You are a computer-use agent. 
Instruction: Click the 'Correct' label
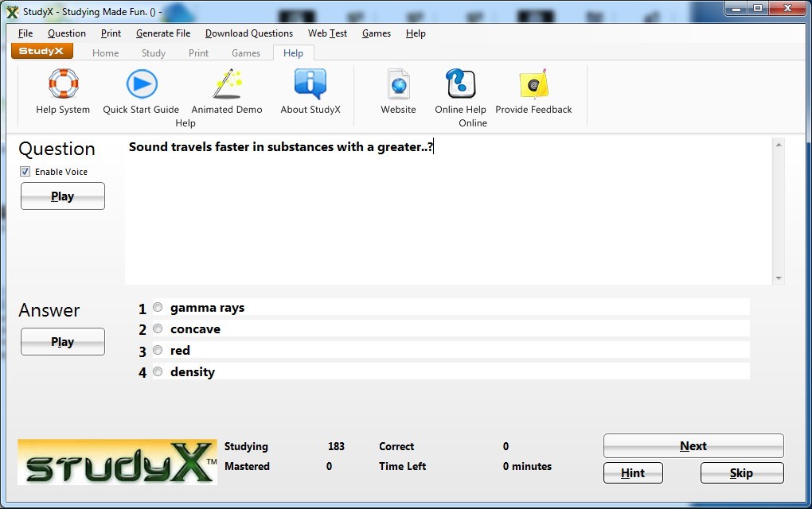pyautogui.click(x=396, y=446)
